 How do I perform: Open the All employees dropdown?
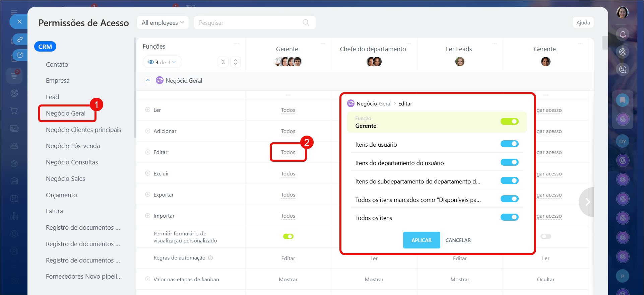163,22
